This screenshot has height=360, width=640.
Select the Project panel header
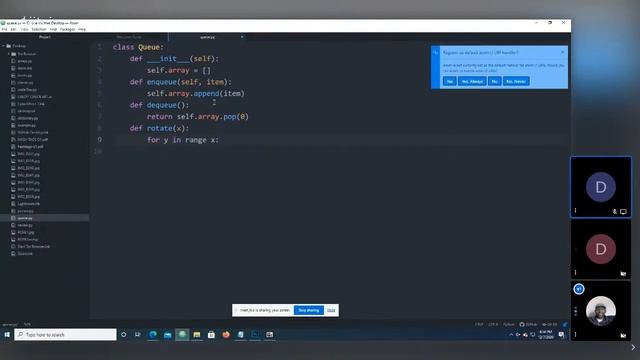(x=45, y=37)
